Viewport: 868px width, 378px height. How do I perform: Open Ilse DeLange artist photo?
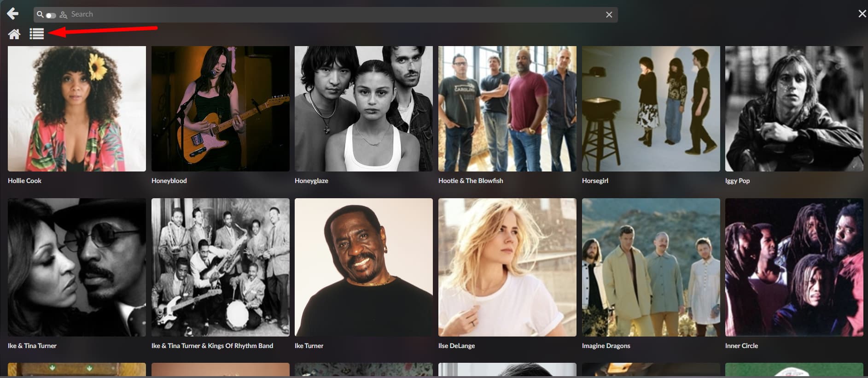(x=507, y=267)
